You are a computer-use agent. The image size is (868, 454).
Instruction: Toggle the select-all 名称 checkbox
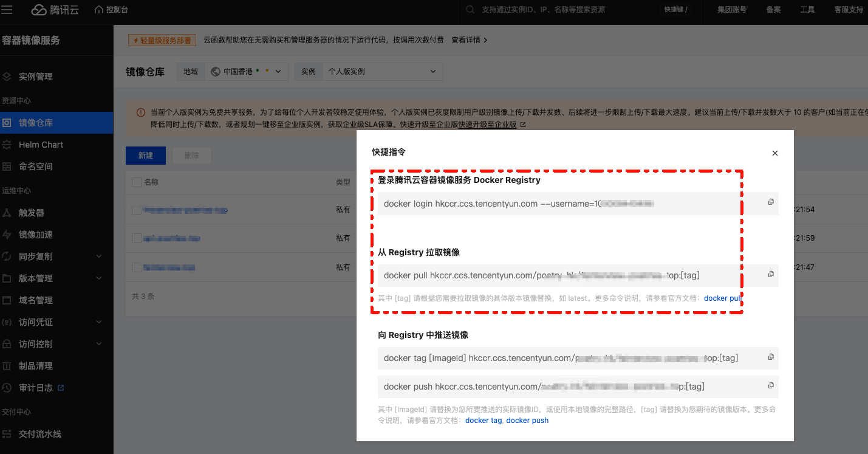click(137, 182)
